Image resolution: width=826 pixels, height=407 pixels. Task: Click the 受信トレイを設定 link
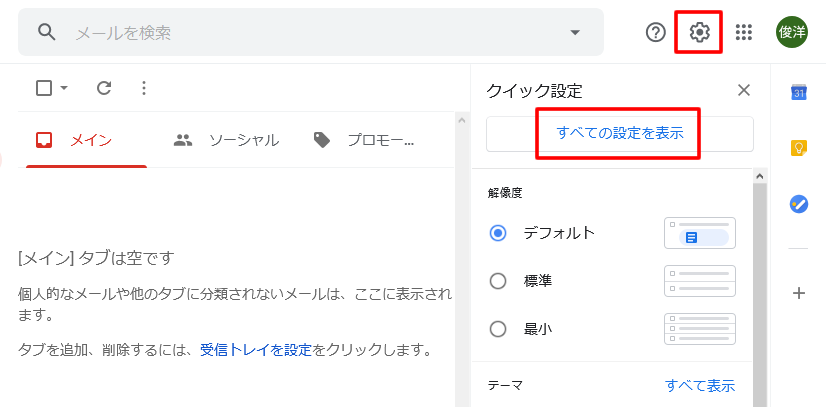(x=256, y=350)
